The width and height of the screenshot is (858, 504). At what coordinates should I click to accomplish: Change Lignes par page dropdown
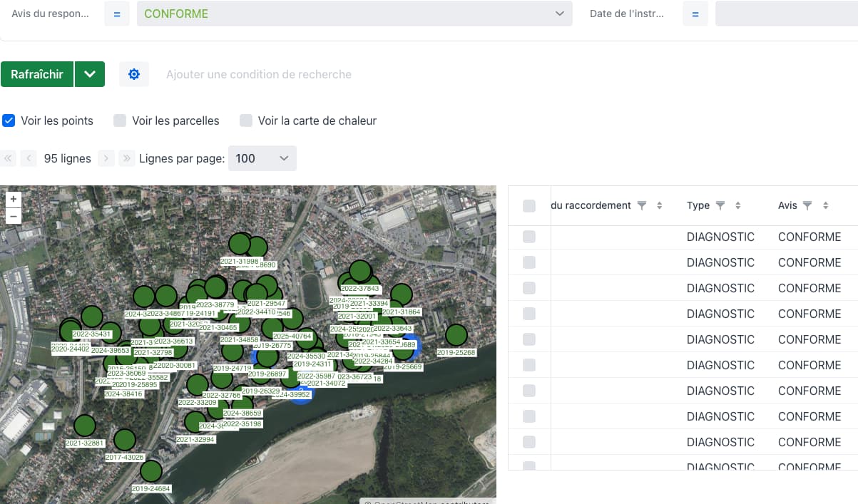pos(262,158)
